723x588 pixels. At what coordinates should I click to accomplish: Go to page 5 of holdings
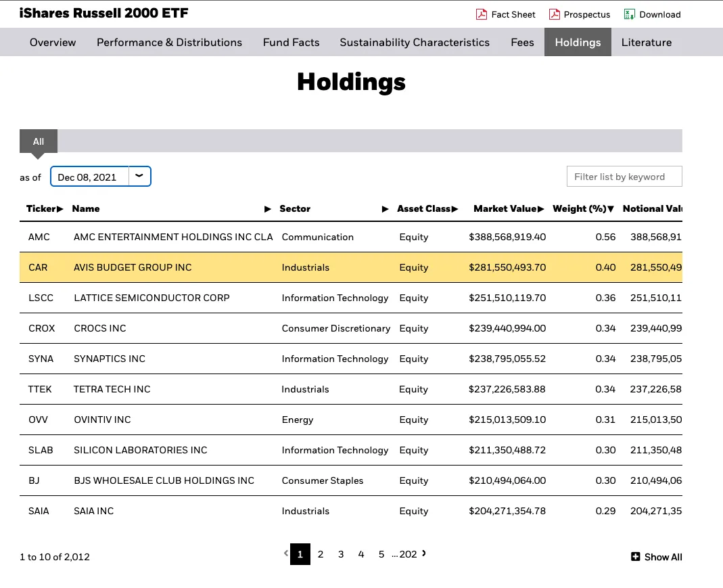coord(381,554)
